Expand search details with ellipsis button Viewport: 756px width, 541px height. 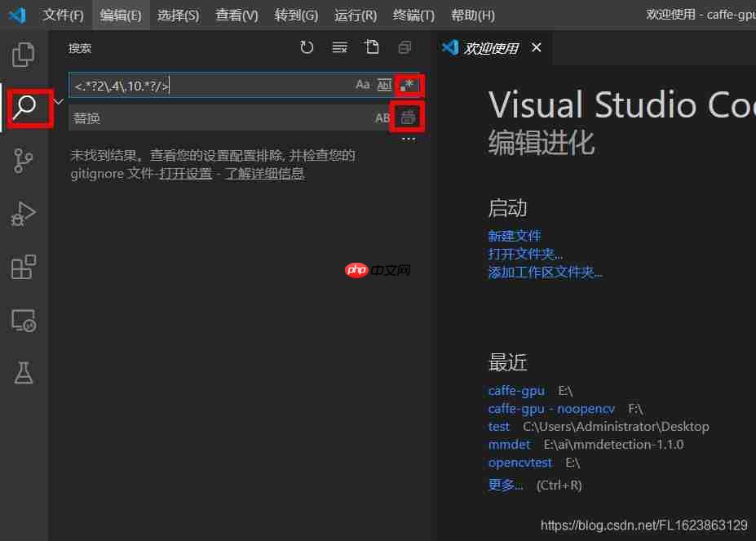click(408, 139)
